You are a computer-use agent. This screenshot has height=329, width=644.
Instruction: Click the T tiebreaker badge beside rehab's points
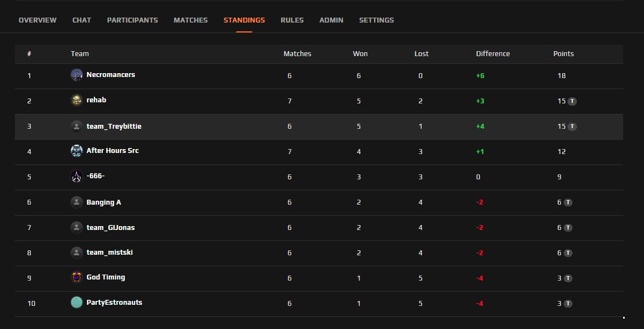[x=573, y=100]
